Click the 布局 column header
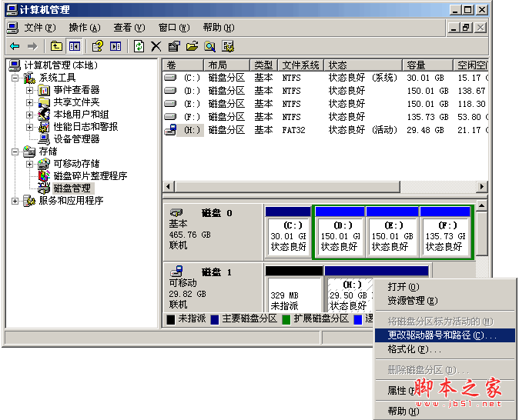 (226, 65)
